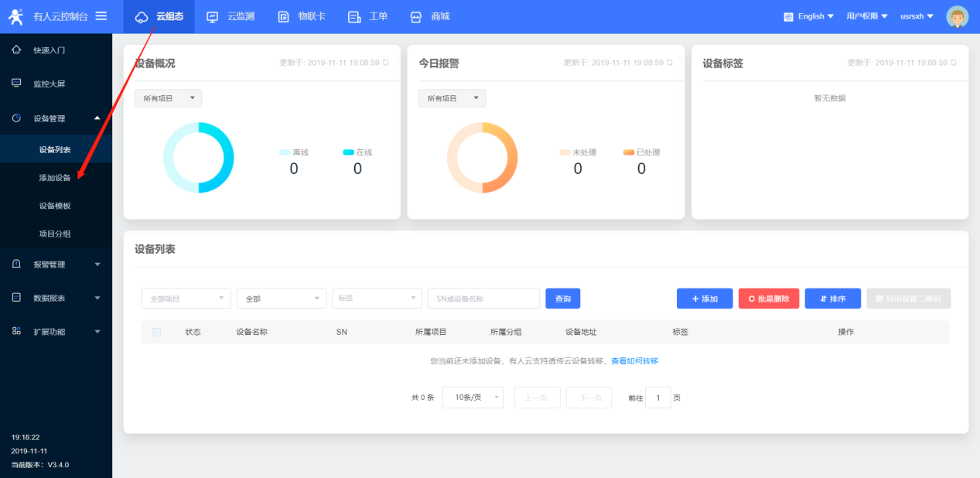Click the 有人云 logo icon

15,16
